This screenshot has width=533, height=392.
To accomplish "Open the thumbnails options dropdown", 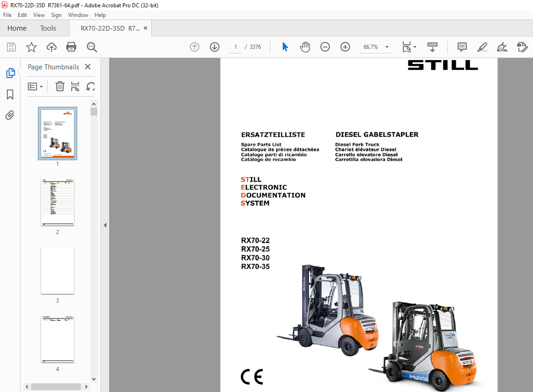I will [x=35, y=87].
